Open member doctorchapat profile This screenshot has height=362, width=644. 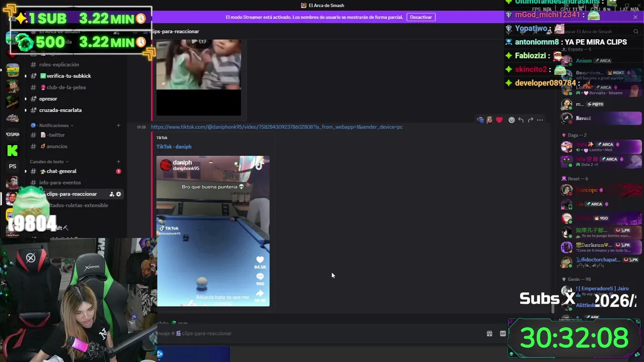(601, 262)
